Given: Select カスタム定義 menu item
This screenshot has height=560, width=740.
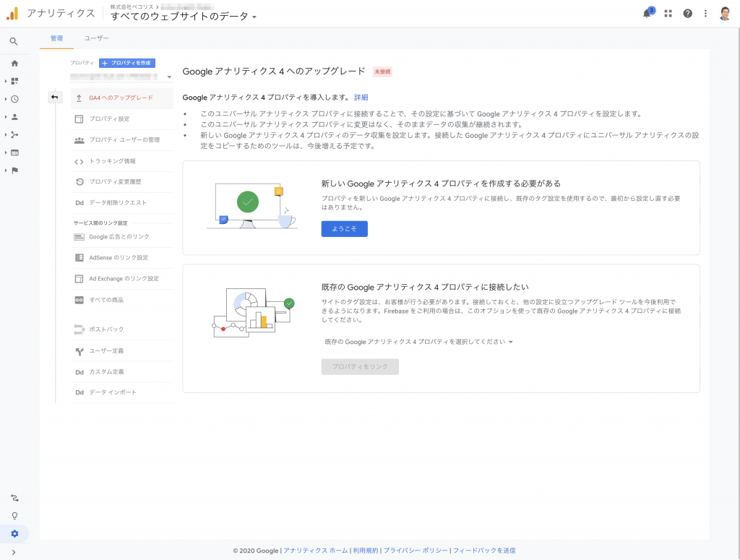Looking at the screenshot, I should [122, 371].
